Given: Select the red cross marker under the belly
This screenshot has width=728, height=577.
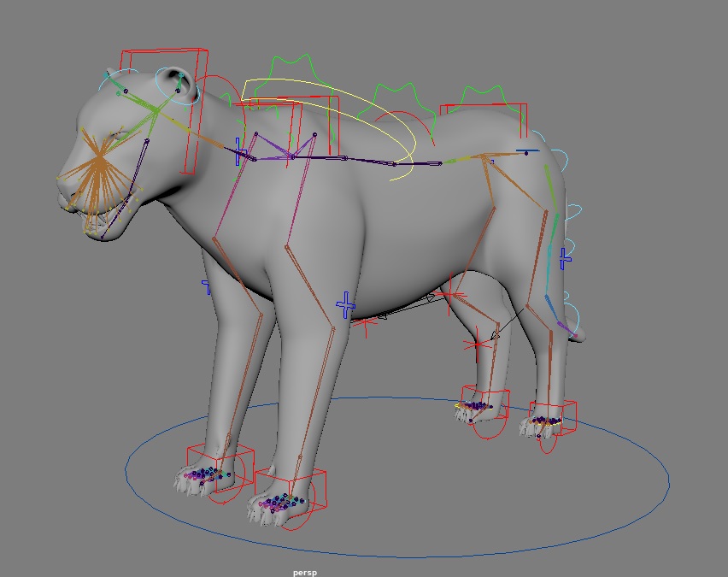Looking at the screenshot, I should (365, 324).
